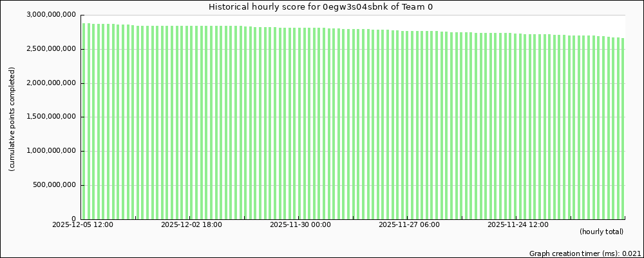Click the 2025-12-02 18:00 date label

pos(191,225)
